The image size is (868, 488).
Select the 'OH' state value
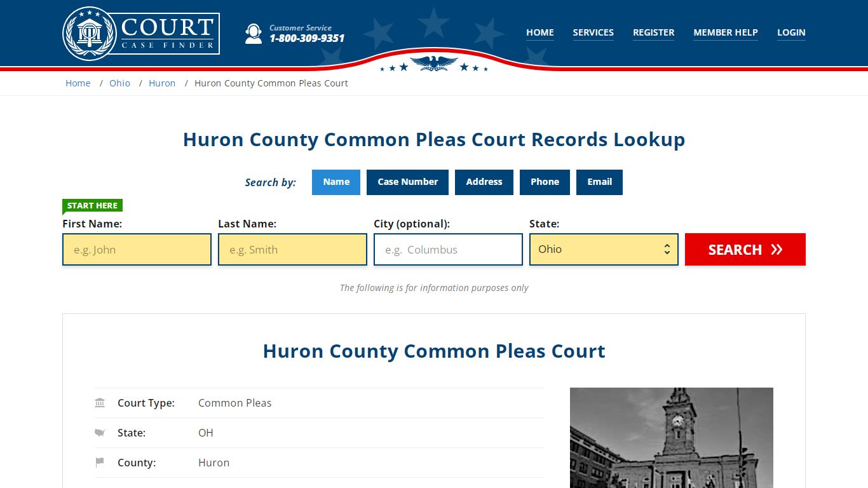point(206,433)
